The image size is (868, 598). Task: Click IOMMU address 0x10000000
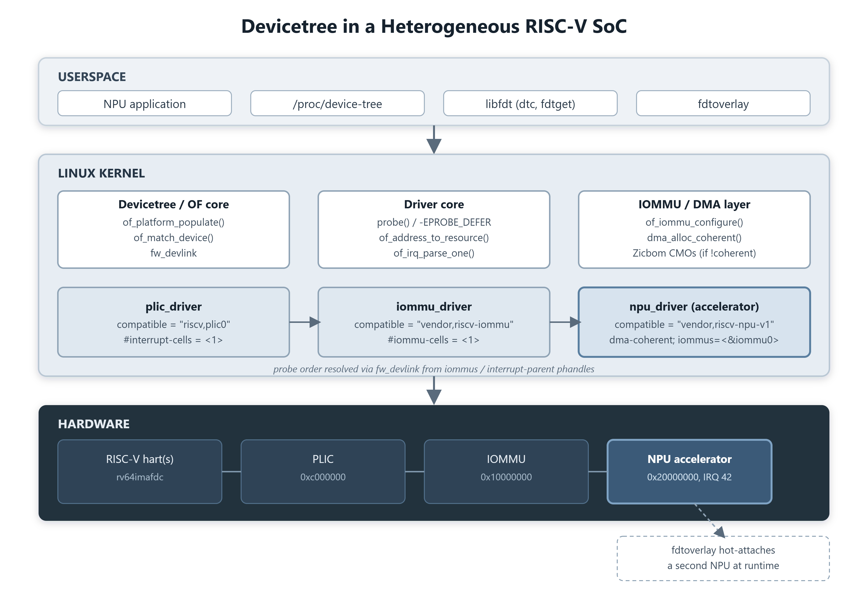pos(506,477)
